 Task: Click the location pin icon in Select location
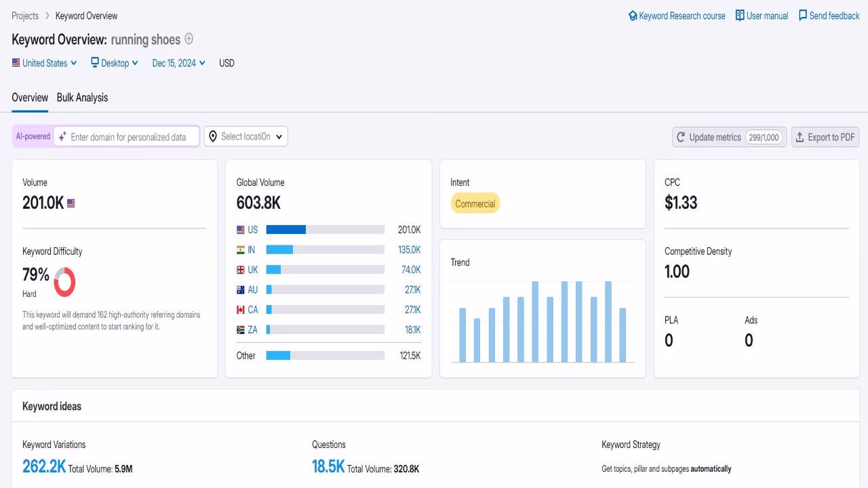pyautogui.click(x=212, y=136)
